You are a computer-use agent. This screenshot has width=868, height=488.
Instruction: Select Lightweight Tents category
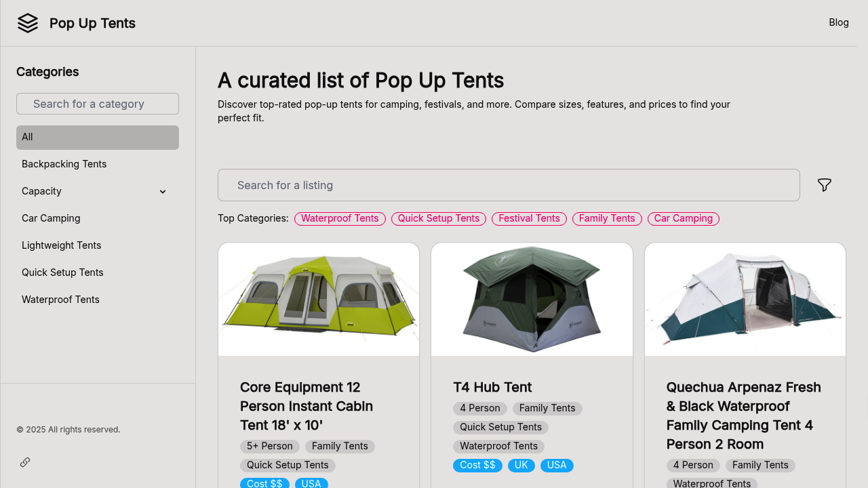click(x=62, y=245)
